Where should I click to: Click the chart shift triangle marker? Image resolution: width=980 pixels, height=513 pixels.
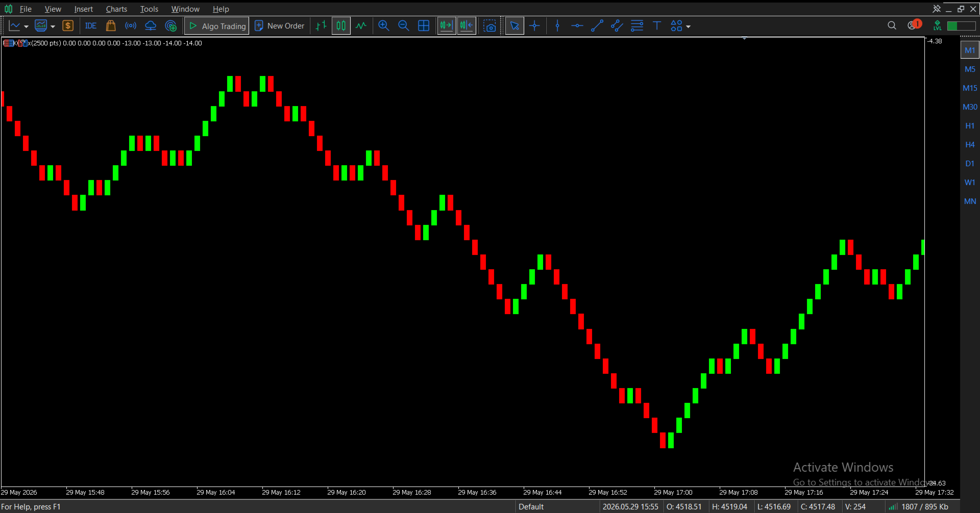pos(745,38)
